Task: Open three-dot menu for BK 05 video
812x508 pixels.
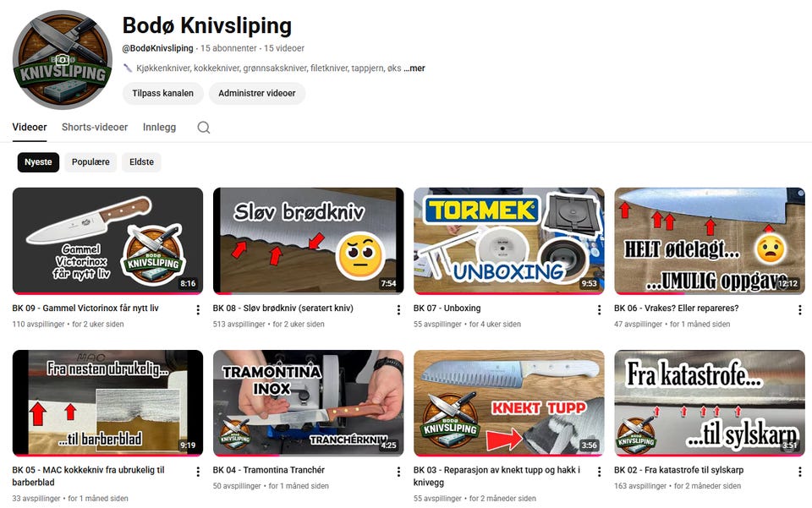Action: coord(198,472)
